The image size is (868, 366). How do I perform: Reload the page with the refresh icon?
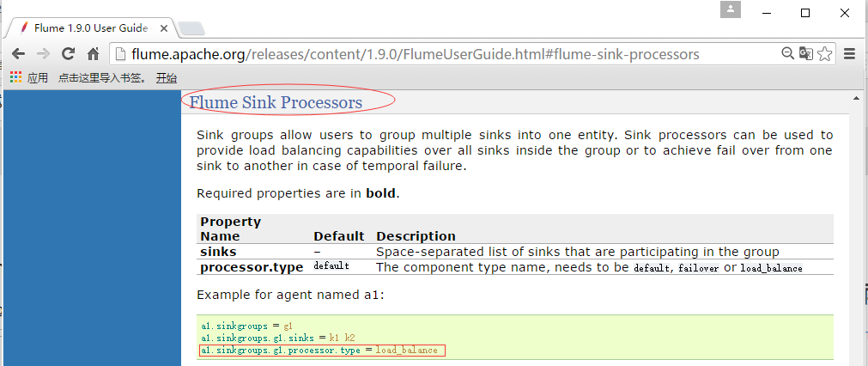tap(68, 54)
